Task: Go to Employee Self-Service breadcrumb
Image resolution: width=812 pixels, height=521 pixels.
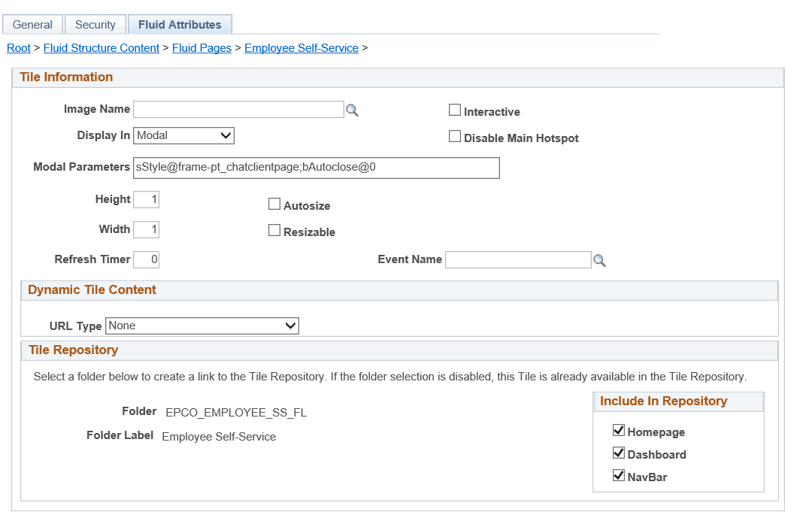Action: click(301, 48)
